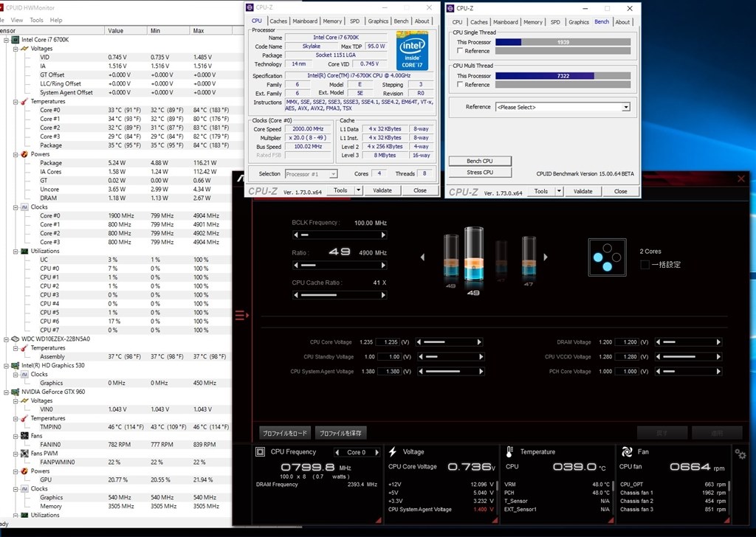Open the settings gear icon beside the Fan panel
The image size is (756, 537).
tap(740, 454)
